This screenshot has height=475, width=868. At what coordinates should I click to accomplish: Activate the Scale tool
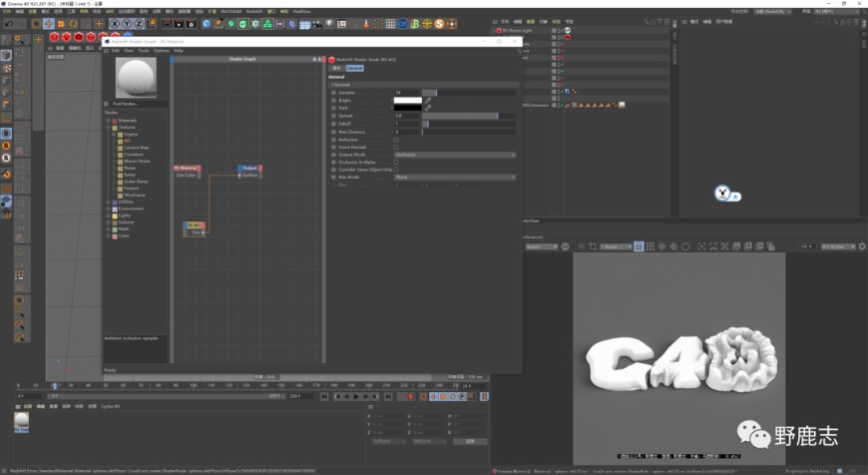point(61,24)
